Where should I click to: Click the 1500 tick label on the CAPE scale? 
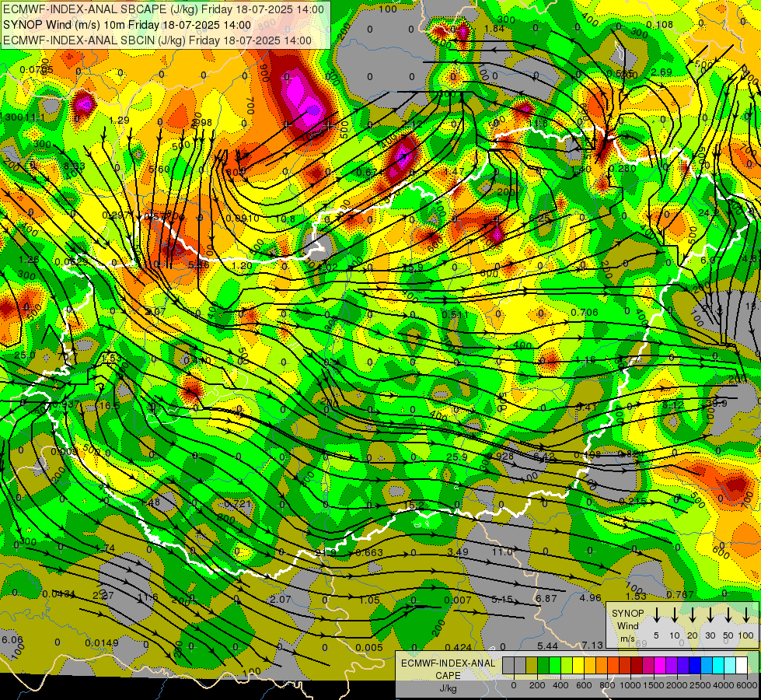pos(654,685)
